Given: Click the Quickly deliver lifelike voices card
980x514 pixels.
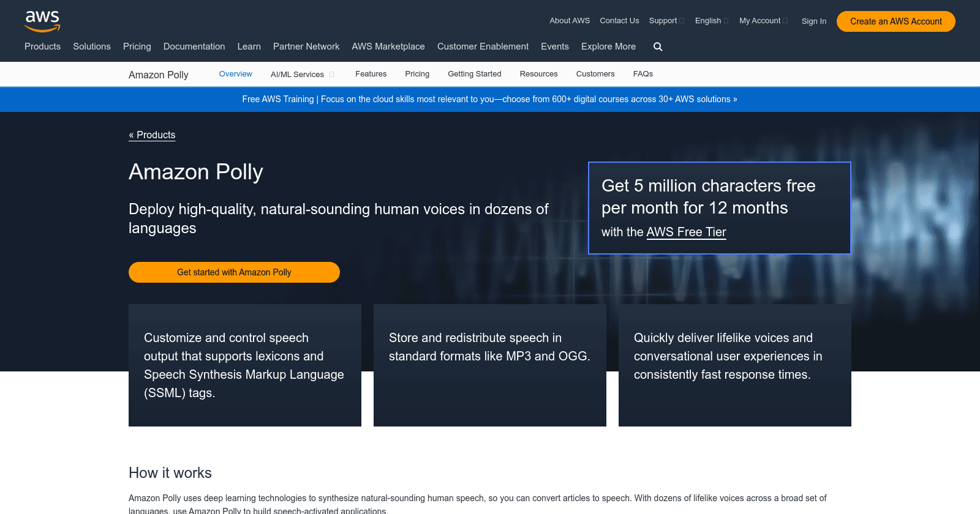Looking at the screenshot, I should point(735,365).
